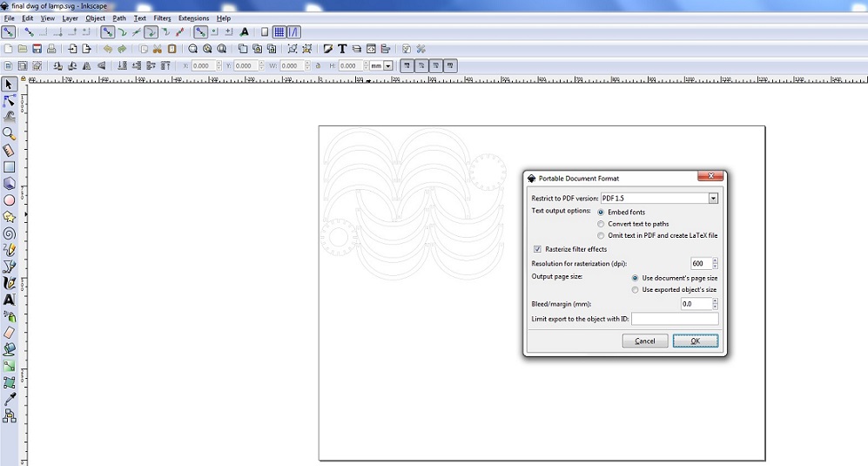Select the Gradient tool

point(9,366)
